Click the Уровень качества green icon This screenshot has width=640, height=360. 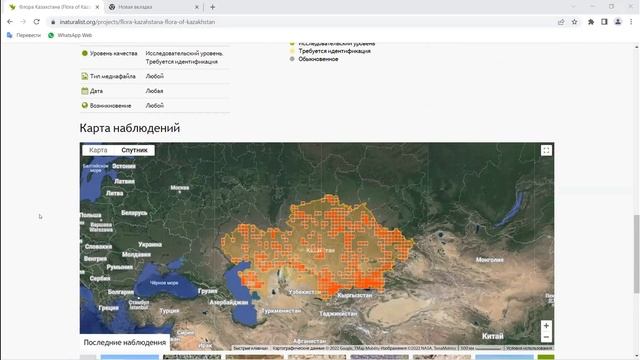coord(84,53)
